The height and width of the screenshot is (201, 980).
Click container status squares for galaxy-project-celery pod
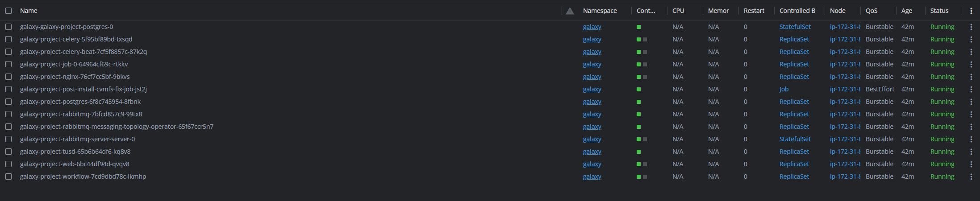(642, 39)
